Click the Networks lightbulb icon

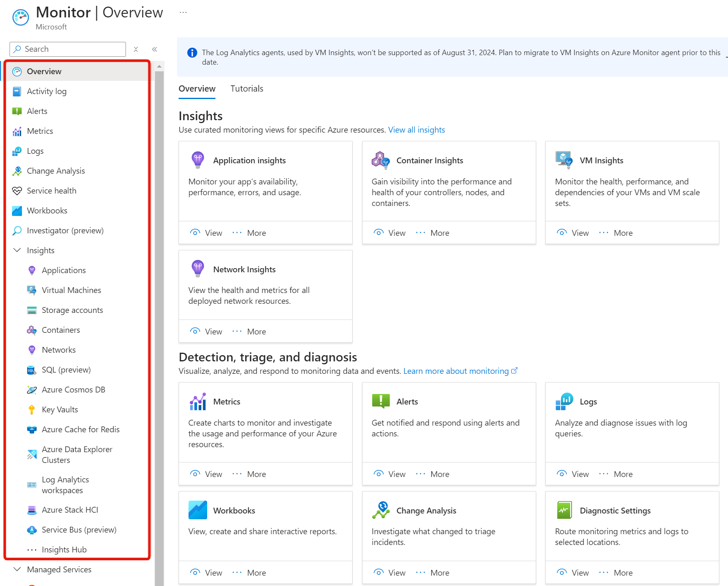pyautogui.click(x=32, y=350)
